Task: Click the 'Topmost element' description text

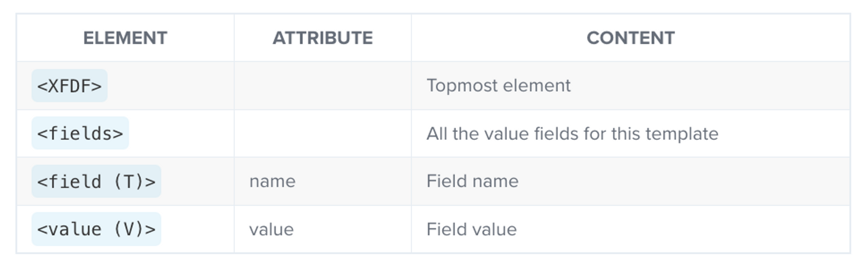Action: [498, 86]
